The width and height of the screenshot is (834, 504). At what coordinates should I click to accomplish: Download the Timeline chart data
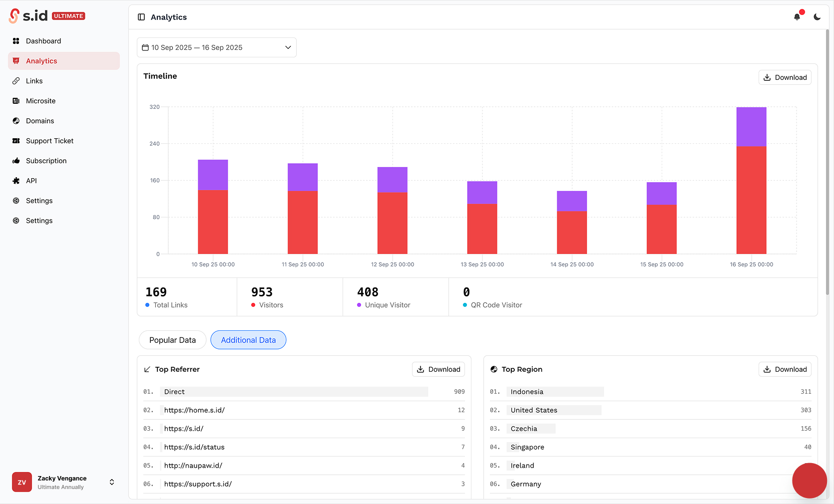pos(785,77)
